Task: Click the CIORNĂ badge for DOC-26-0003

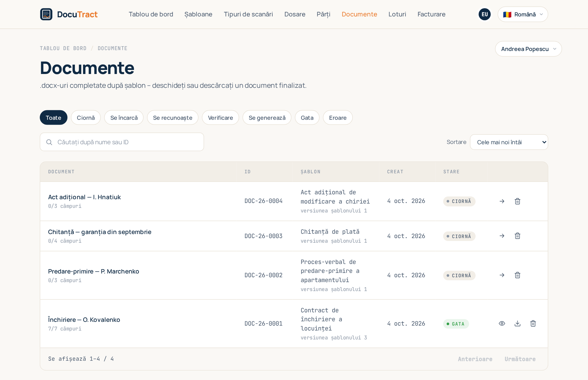Action: click(x=459, y=236)
